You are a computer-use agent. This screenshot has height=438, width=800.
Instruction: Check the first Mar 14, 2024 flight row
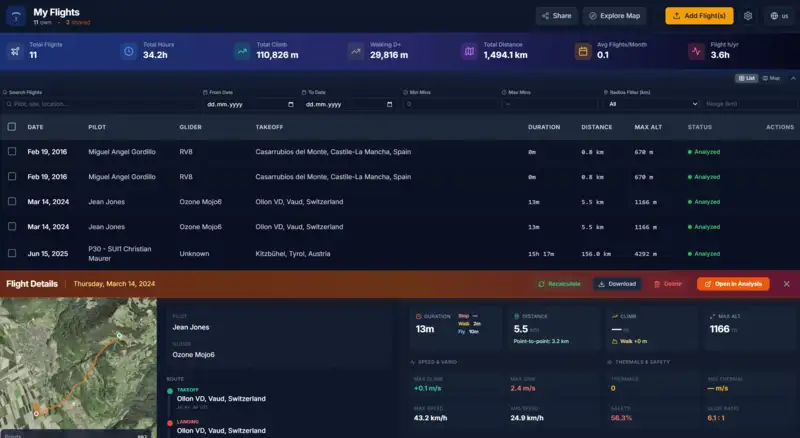pos(12,202)
